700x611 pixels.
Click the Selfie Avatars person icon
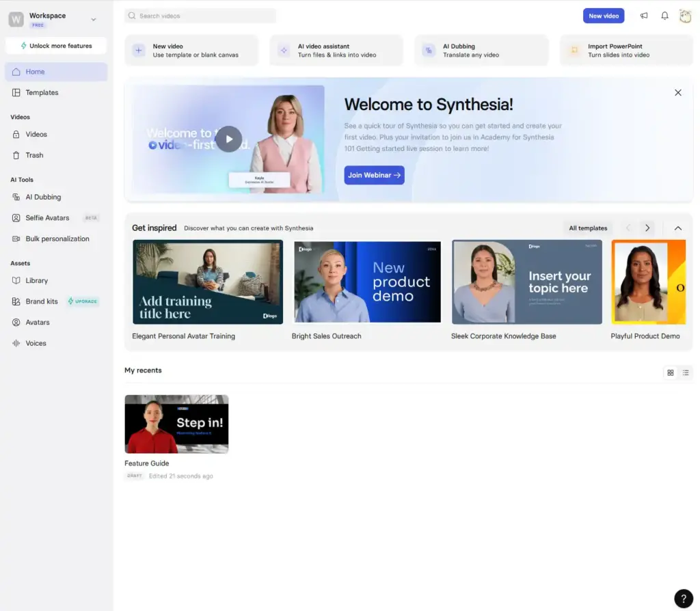pos(16,218)
